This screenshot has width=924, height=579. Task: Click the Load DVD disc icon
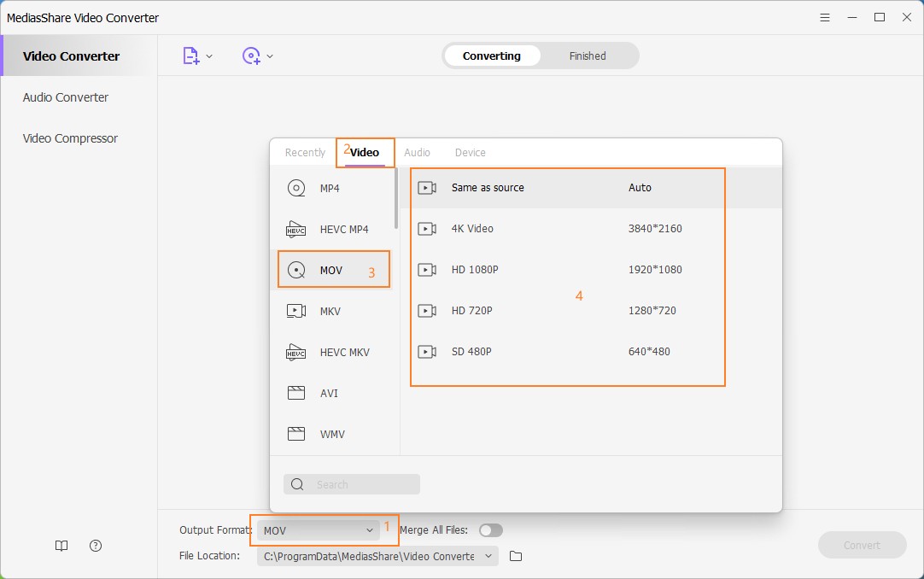pyautogui.click(x=251, y=56)
